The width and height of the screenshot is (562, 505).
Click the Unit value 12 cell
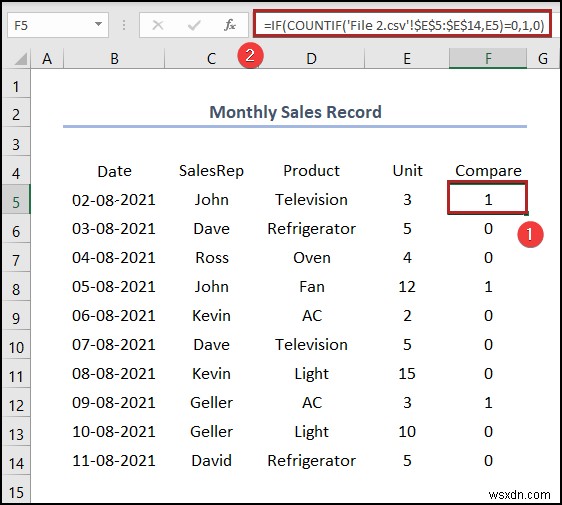point(407,287)
